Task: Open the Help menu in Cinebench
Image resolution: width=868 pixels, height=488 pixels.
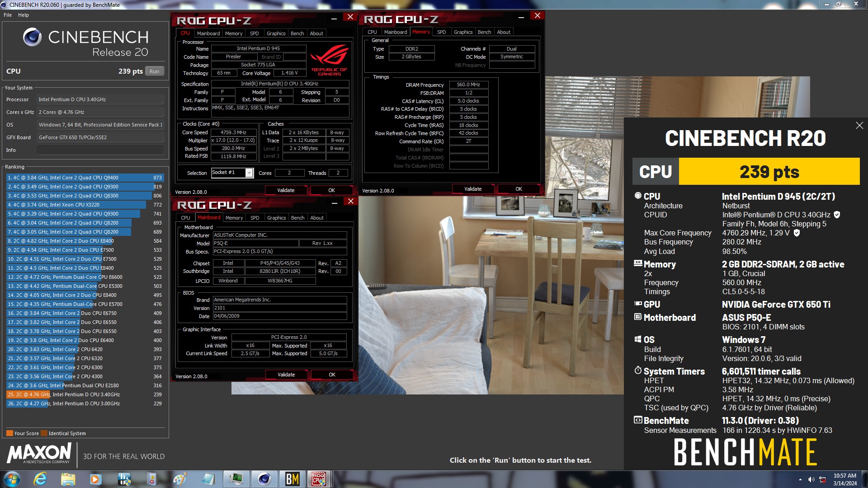Action: (x=24, y=15)
